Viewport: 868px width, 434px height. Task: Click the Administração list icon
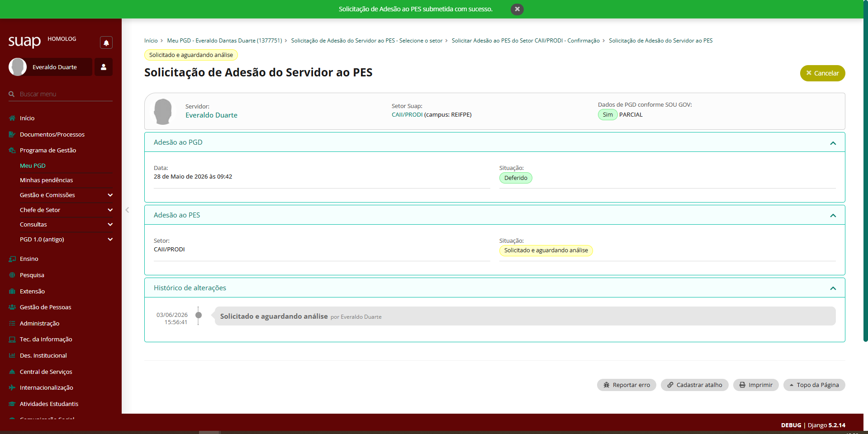[x=12, y=323]
